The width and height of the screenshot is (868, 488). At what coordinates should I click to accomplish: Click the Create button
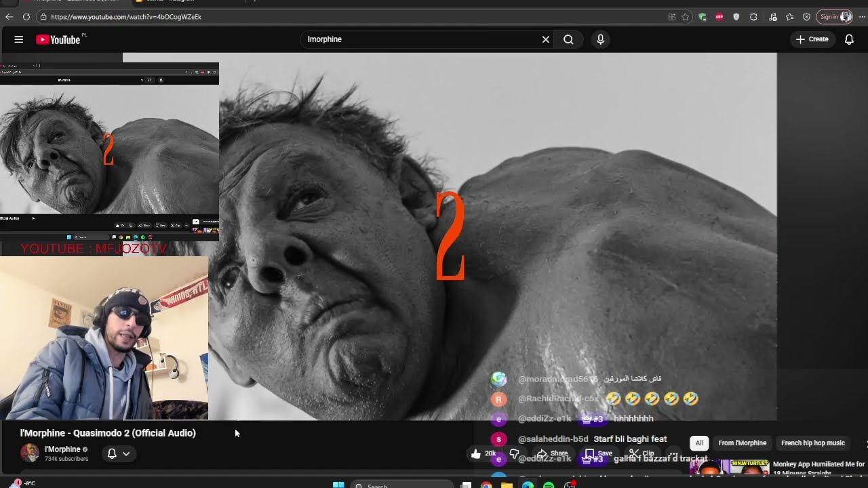point(812,39)
